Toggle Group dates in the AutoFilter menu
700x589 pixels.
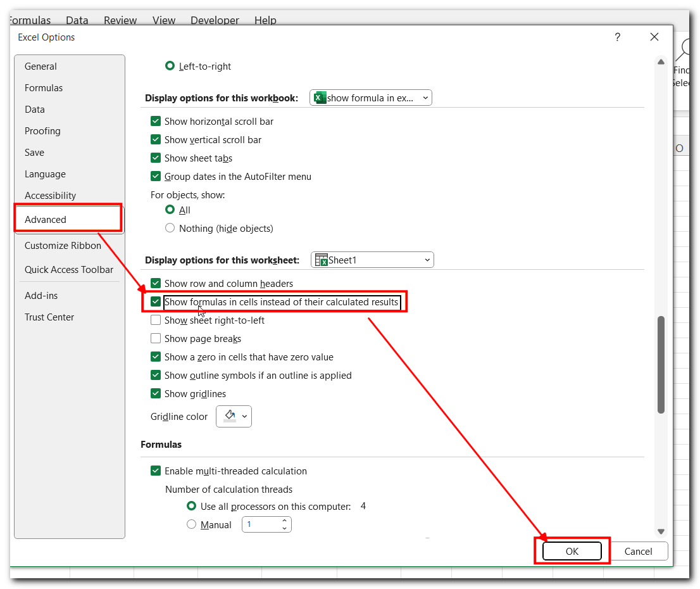155,176
